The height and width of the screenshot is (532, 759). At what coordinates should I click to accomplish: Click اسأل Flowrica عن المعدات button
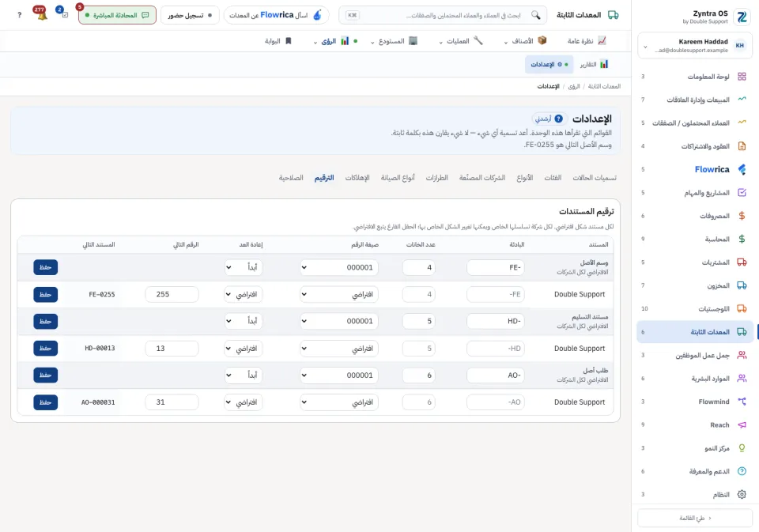276,15
